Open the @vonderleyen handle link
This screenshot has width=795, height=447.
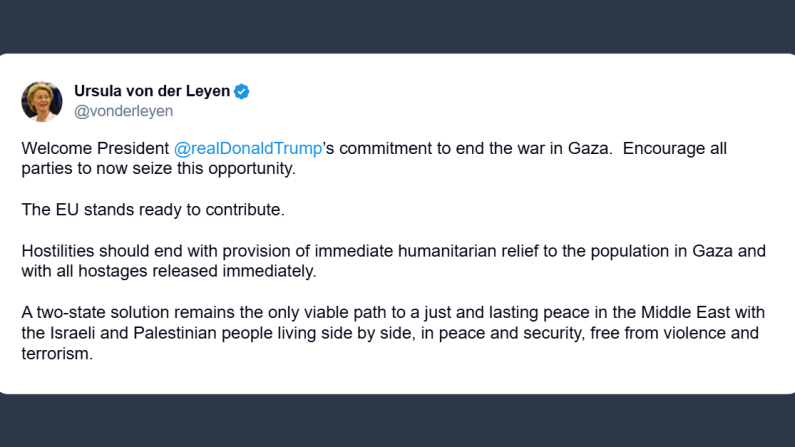(124, 111)
